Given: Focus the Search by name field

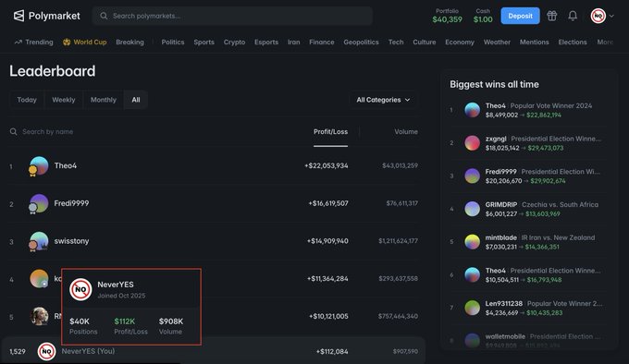Looking at the screenshot, I should [48, 132].
